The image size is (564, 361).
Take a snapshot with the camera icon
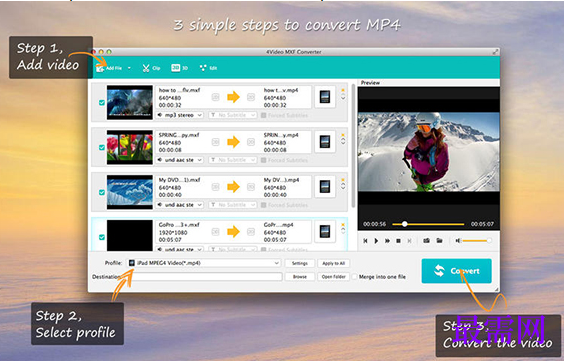click(x=427, y=241)
